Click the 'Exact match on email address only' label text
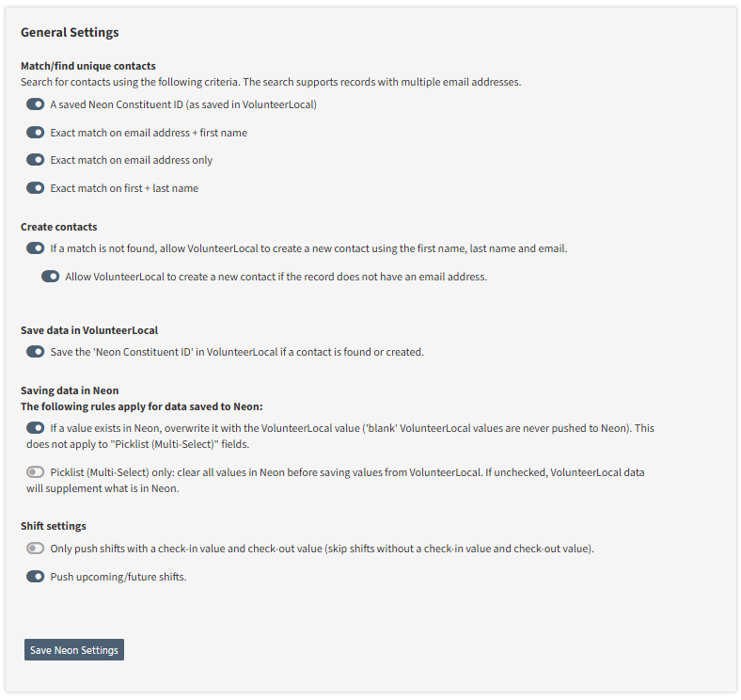Viewport: 741px width, 700px height. coord(132,160)
